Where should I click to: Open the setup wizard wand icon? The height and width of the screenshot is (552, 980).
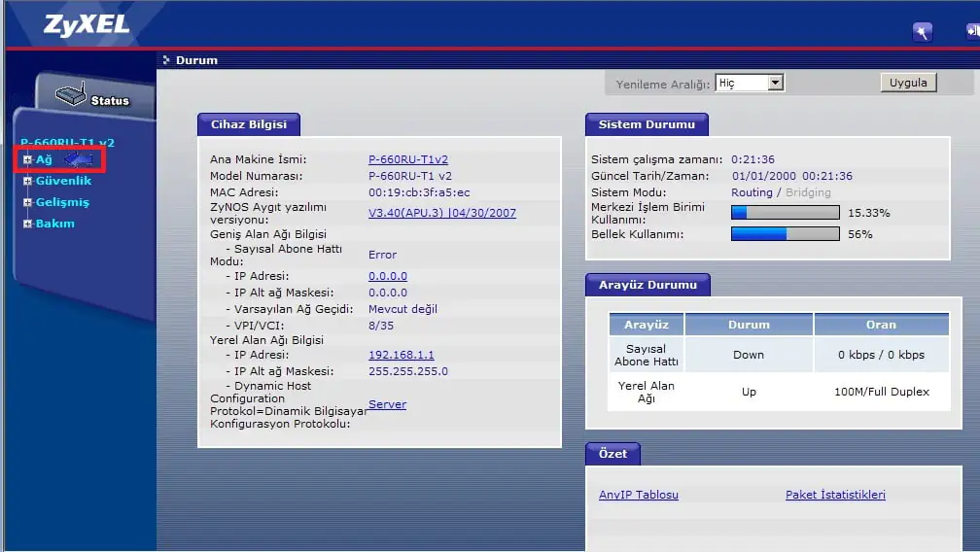tap(922, 32)
